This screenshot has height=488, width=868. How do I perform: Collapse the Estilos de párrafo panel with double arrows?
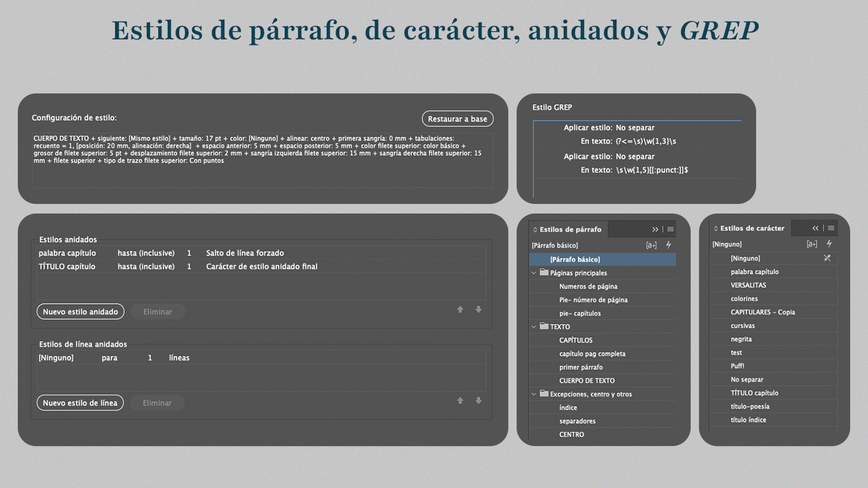pyautogui.click(x=655, y=229)
